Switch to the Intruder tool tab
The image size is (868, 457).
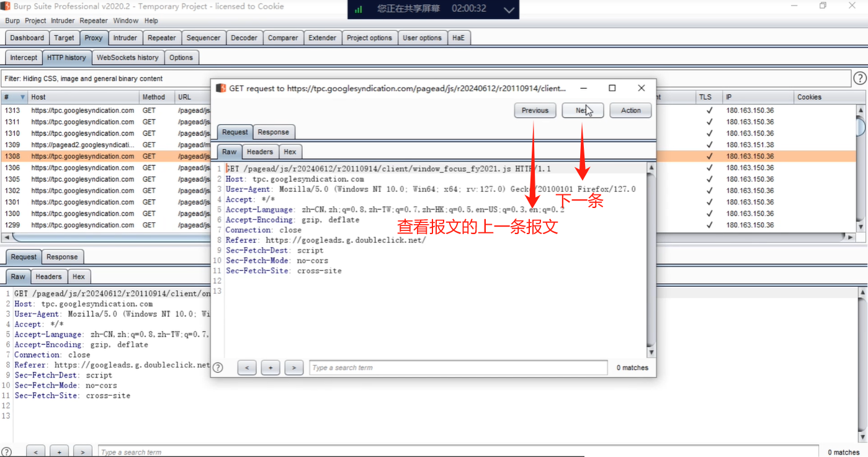[125, 38]
